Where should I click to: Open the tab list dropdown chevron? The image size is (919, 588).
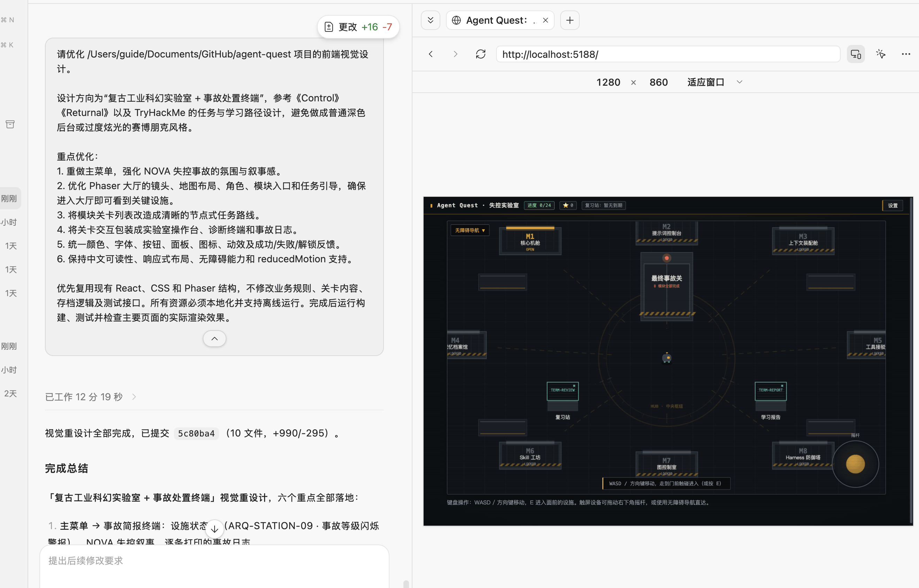click(x=430, y=20)
